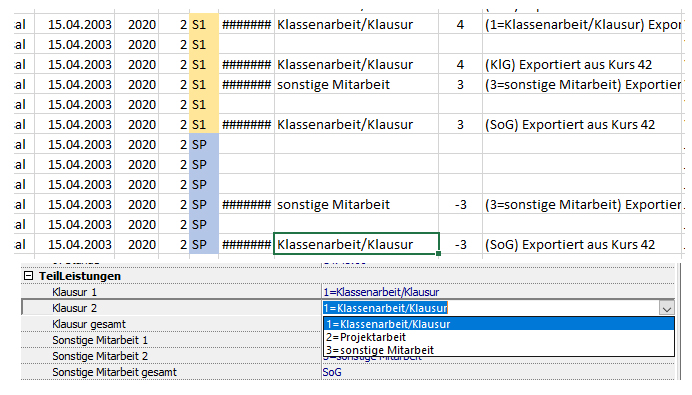Select the (KlG) Exportiert aus Kurs 42 cell
692x395 pixels.
coord(583,64)
